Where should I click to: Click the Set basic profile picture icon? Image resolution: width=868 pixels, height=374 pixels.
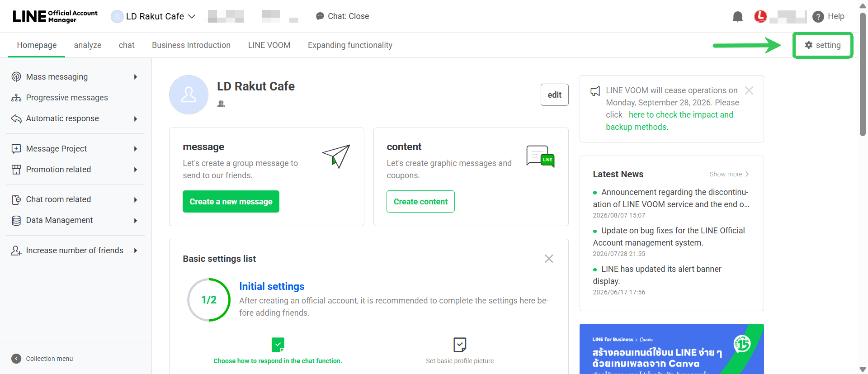[460, 345]
